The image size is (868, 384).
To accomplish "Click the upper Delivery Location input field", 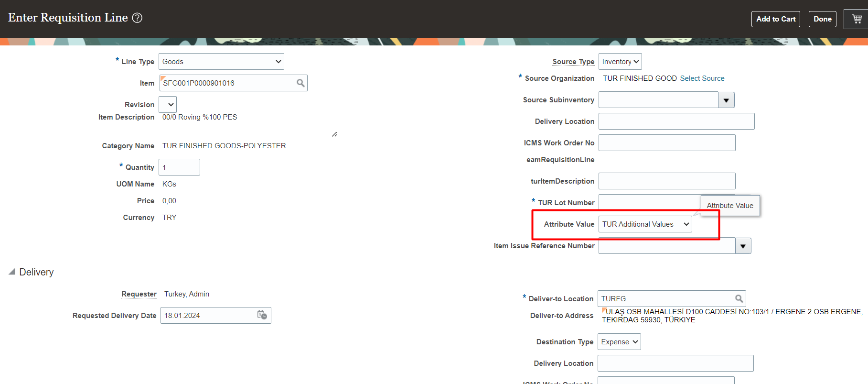I will point(676,121).
